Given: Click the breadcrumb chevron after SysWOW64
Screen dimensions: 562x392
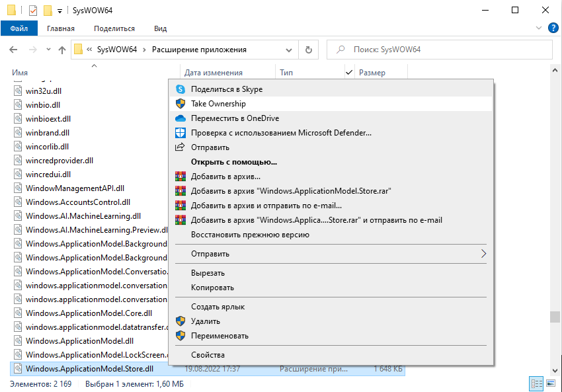Looking at the screenshot, I should tap(144, 50).
